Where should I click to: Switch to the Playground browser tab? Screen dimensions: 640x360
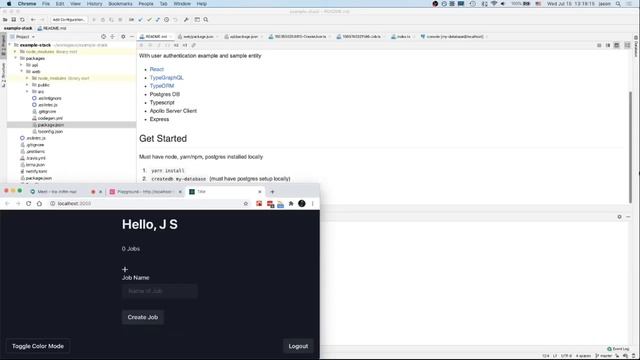pos(144,191)
